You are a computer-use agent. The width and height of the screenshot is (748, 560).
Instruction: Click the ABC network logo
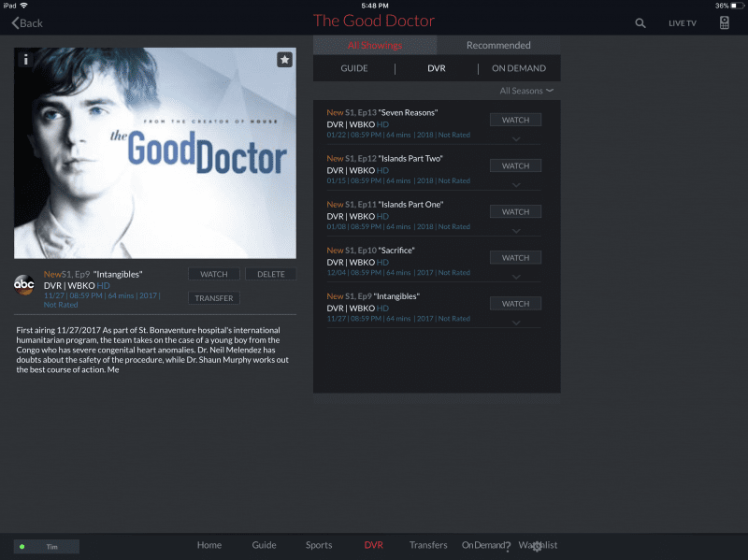pos(24,285)
